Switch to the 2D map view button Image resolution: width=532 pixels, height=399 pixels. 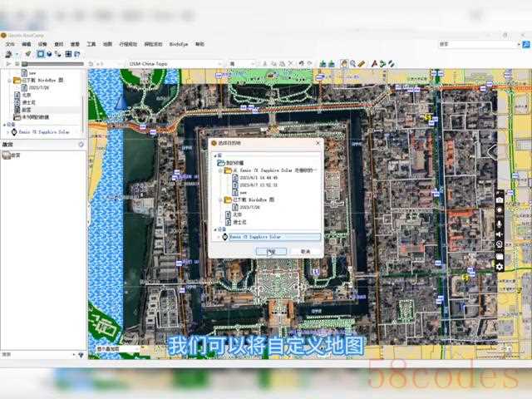[41, 54]
